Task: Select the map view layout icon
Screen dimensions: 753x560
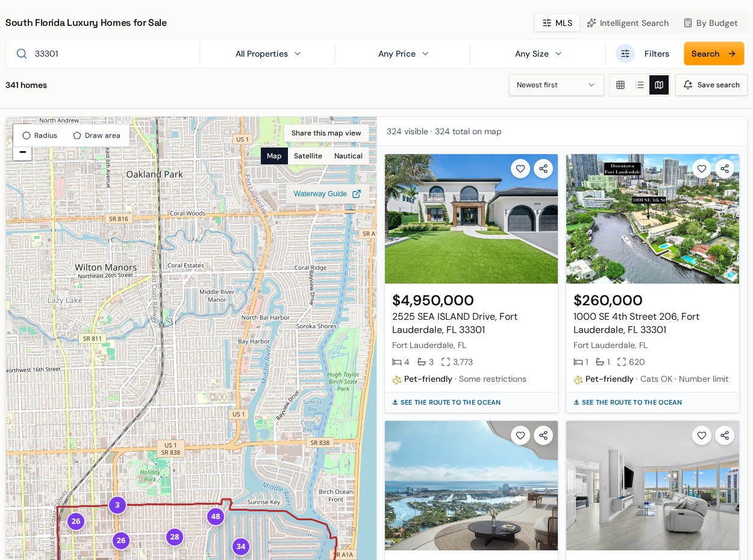Action: pos(659,85)
